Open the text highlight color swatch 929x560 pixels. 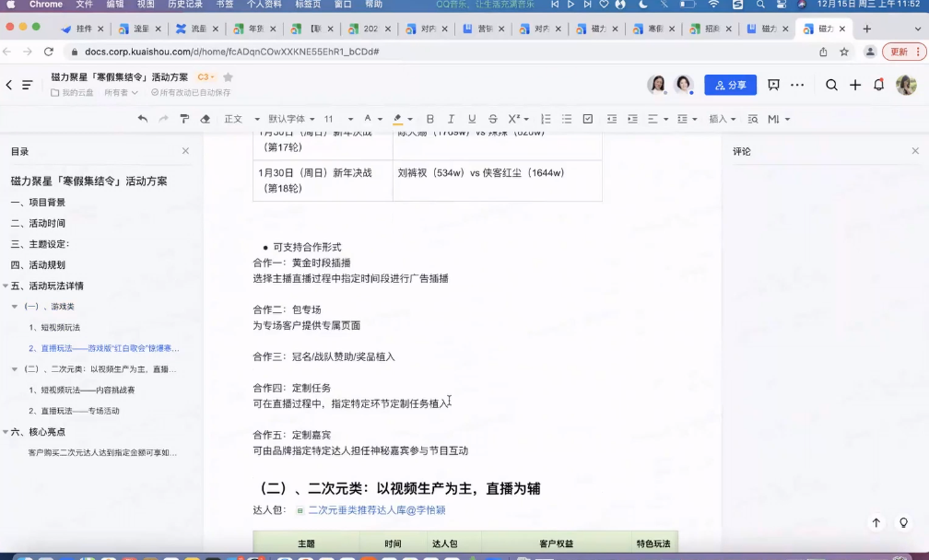coord(398,119)
